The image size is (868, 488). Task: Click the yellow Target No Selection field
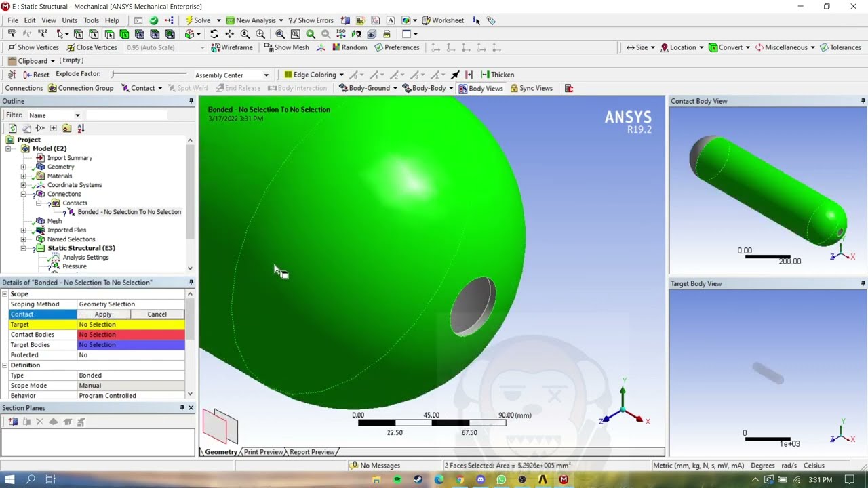click(131, 325)
